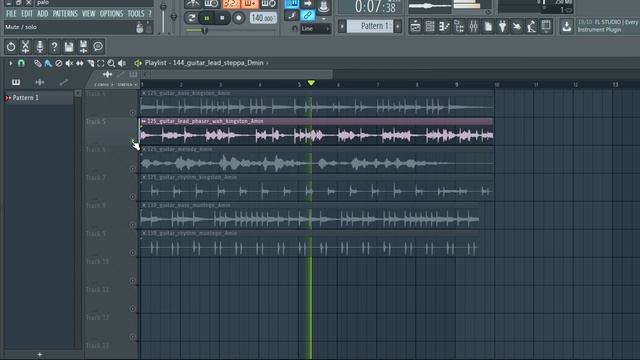This screenshot has width=640, height=360.
Task: Click the master volume slider
Action: click(163, 17)
